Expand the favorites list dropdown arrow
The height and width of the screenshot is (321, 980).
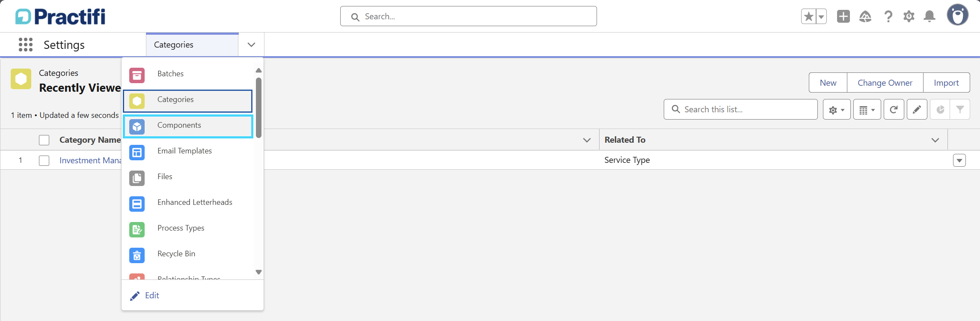[821, 16]
